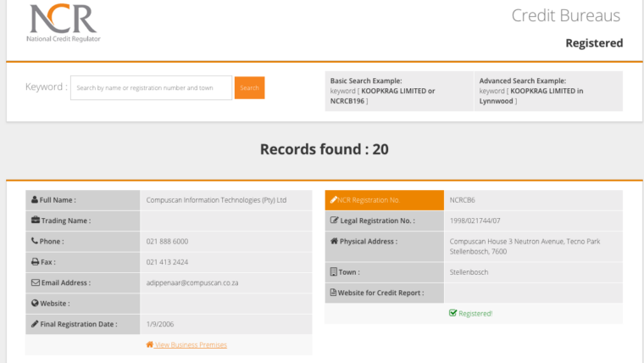Click the Trading Name label
The image size is (644, 363).
(66, 221)
